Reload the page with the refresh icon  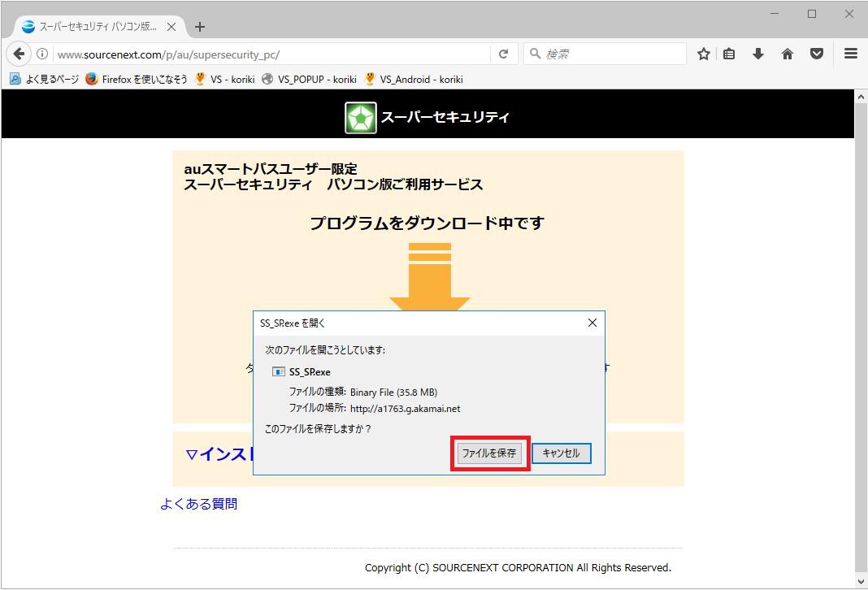pyautogui.click(x=503, y=54)
